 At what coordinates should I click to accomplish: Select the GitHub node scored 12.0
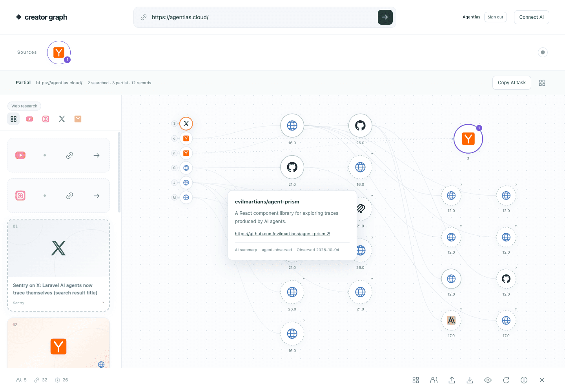[506, 279]
